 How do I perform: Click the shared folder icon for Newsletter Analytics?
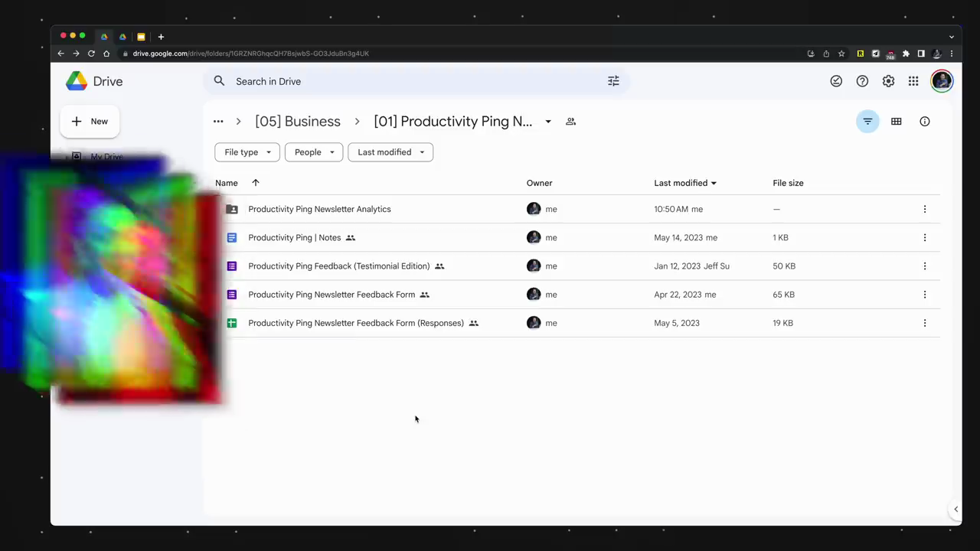[x=232, y=209]
